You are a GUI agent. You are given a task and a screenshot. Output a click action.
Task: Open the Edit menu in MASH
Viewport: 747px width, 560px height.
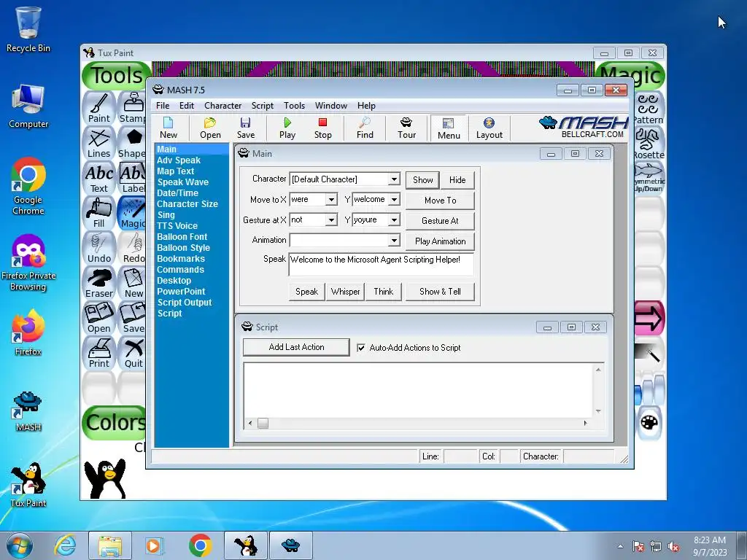click(187, 106)
